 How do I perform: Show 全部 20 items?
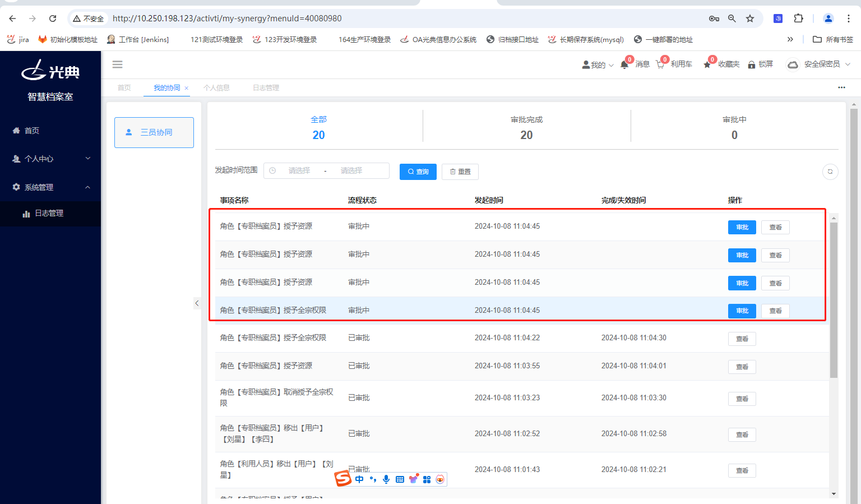point(318,128)
